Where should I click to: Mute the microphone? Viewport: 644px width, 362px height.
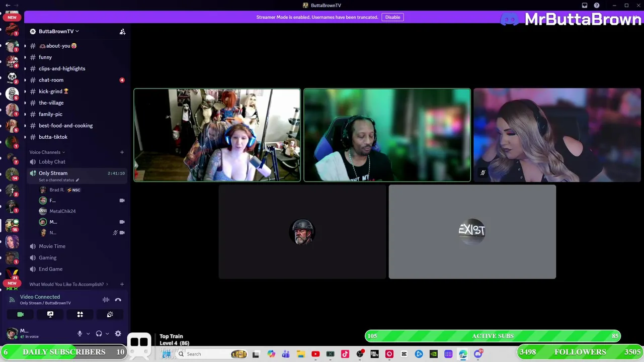[x=79, y=333]
